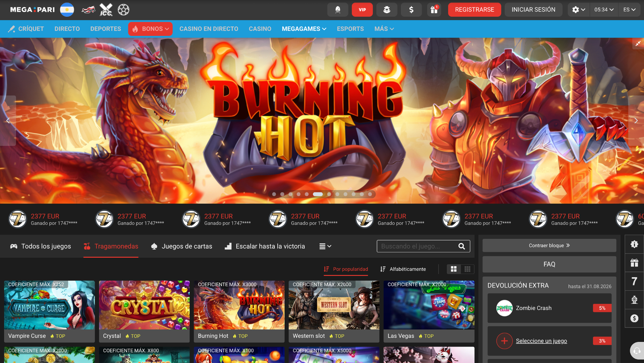Select the Todos los juegos tab
This screenshot has width=644, height=363.
pyautogui.click(x=41, y=246)
